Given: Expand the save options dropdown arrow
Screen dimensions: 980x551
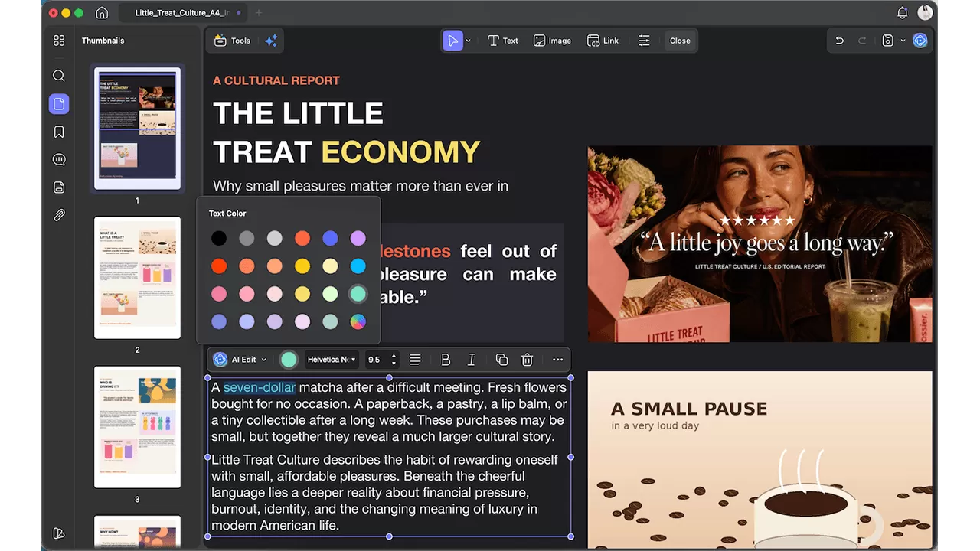Looking at the screenshot, I should tap(903, 41).
